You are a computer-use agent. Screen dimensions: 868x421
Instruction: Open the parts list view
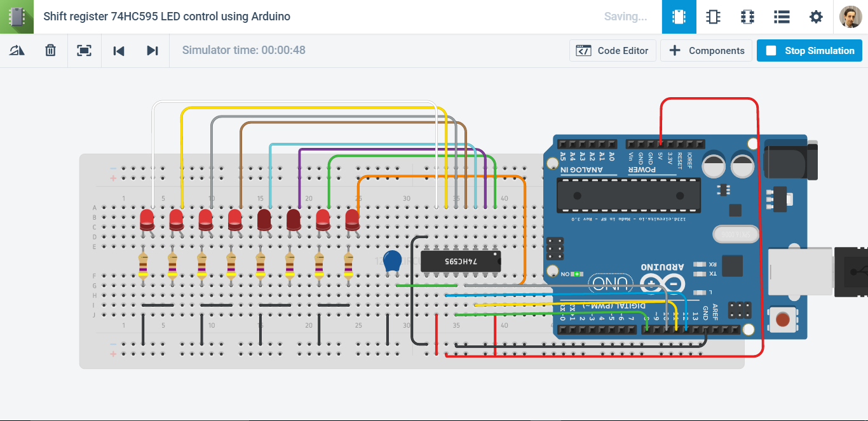click(782, 17)
